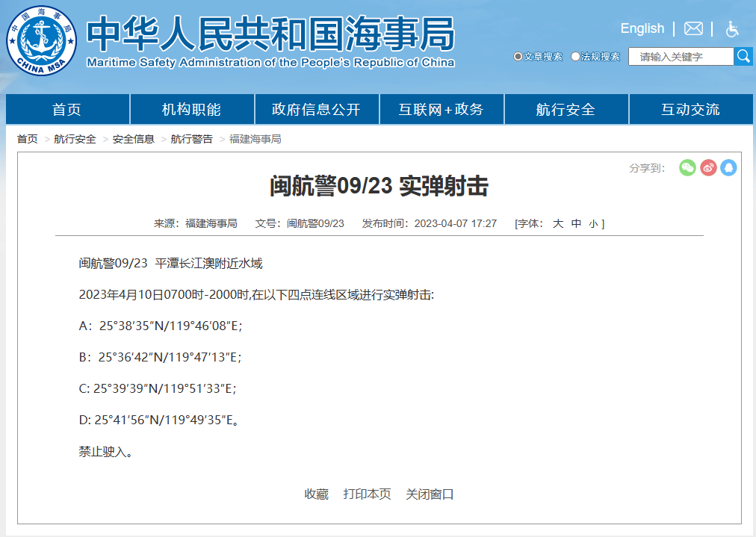Click coordinate line D: 25°41′56″N
This screenshot has width=756, height=537.
coord(158,420)
